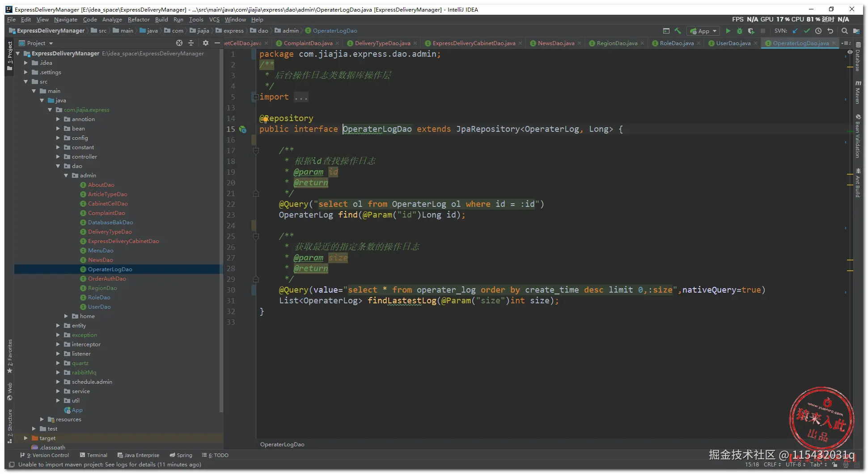Screen dimensions: 868x474
Task: Collapse the admin package
Action: click(66, 176)
